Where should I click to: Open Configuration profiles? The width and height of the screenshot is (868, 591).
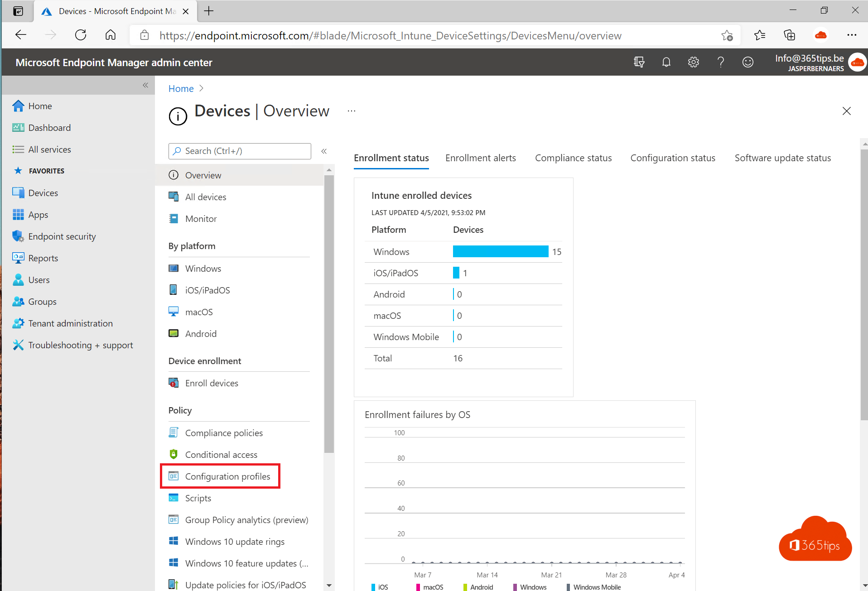[x=227, y=476]
